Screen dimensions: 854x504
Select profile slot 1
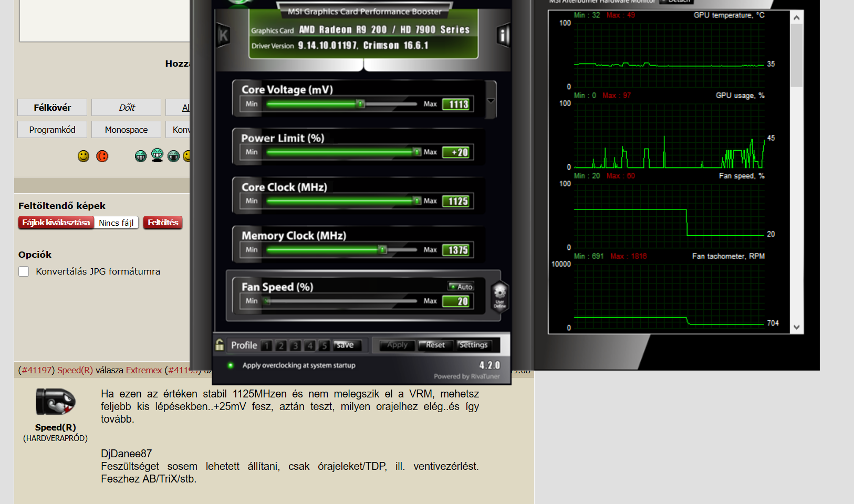267,345
